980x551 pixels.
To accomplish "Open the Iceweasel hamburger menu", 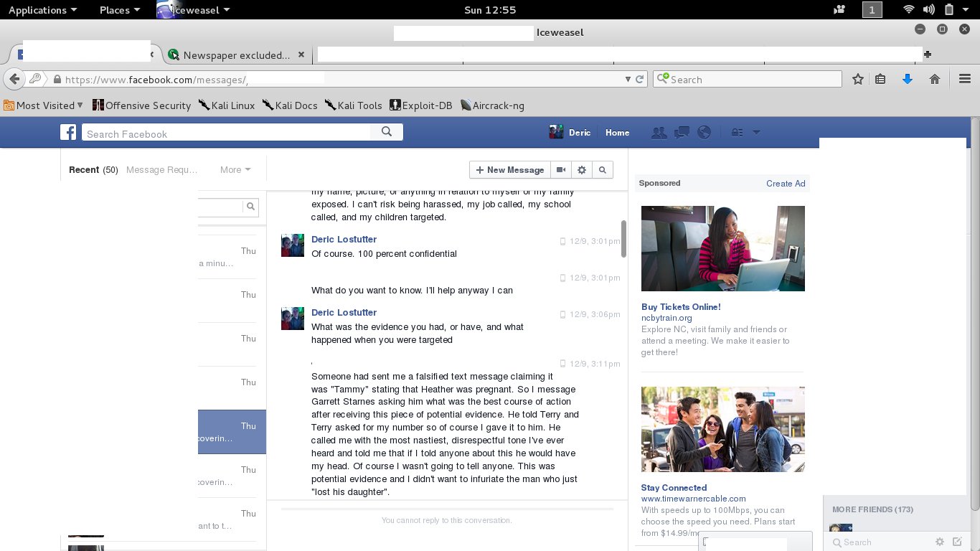I will pos(964,80).
